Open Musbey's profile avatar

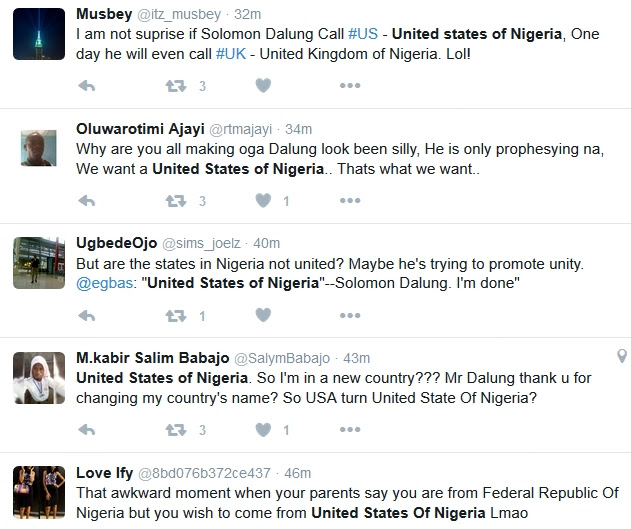click(x=39, y=34)
